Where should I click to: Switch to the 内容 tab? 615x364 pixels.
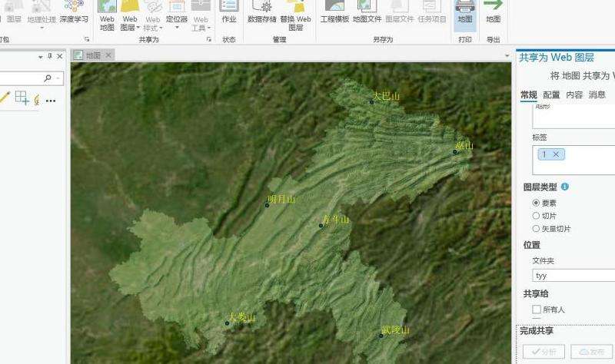[574, 94]
